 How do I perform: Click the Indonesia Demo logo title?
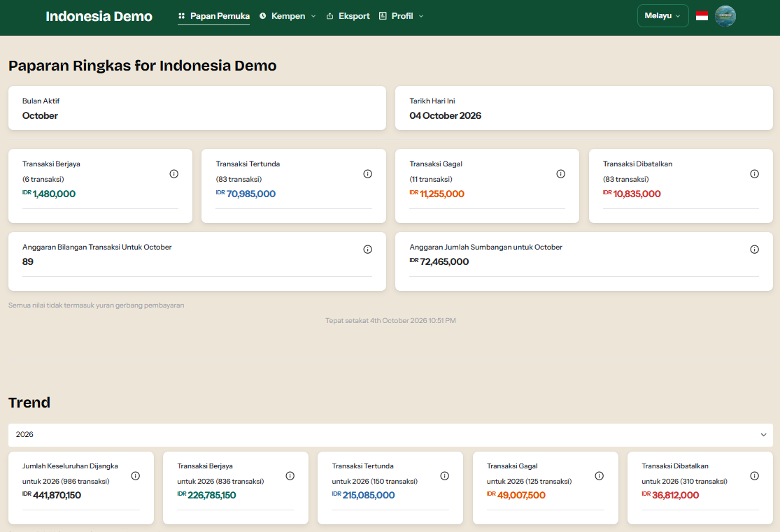point(99,16)
